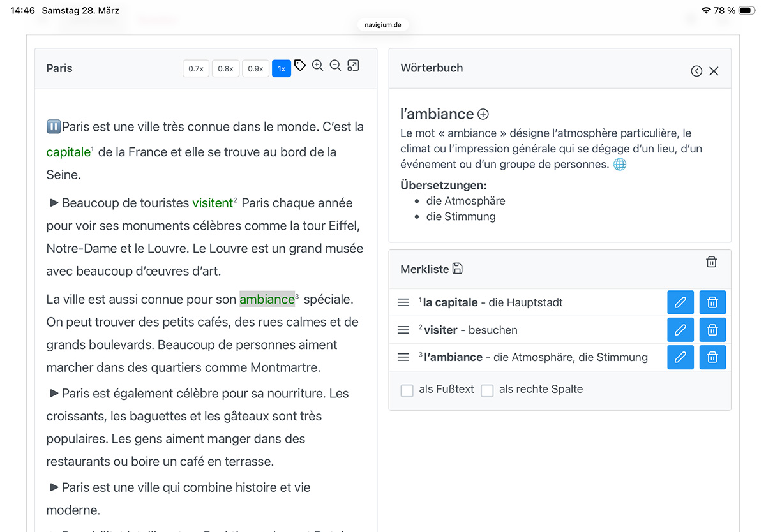The width and height of the screenshot is (766, 532).
Task: Set playback speed to 0.7x
Action: [196, 68]
